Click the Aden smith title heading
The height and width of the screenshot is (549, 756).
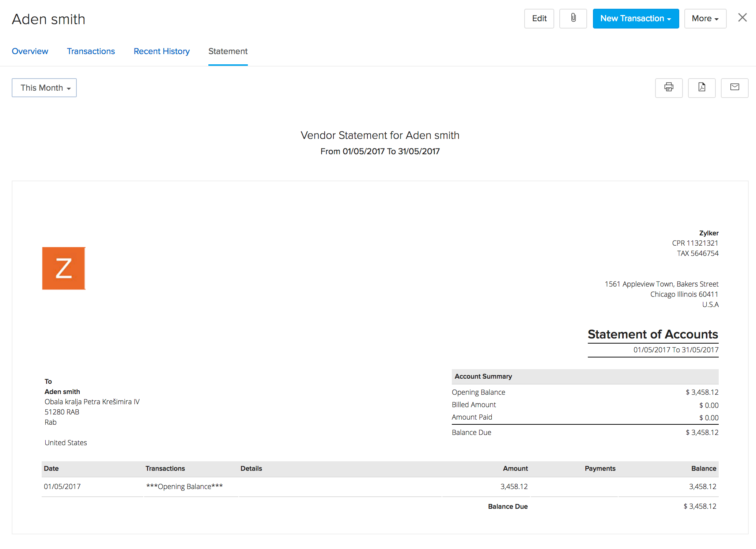49,19
